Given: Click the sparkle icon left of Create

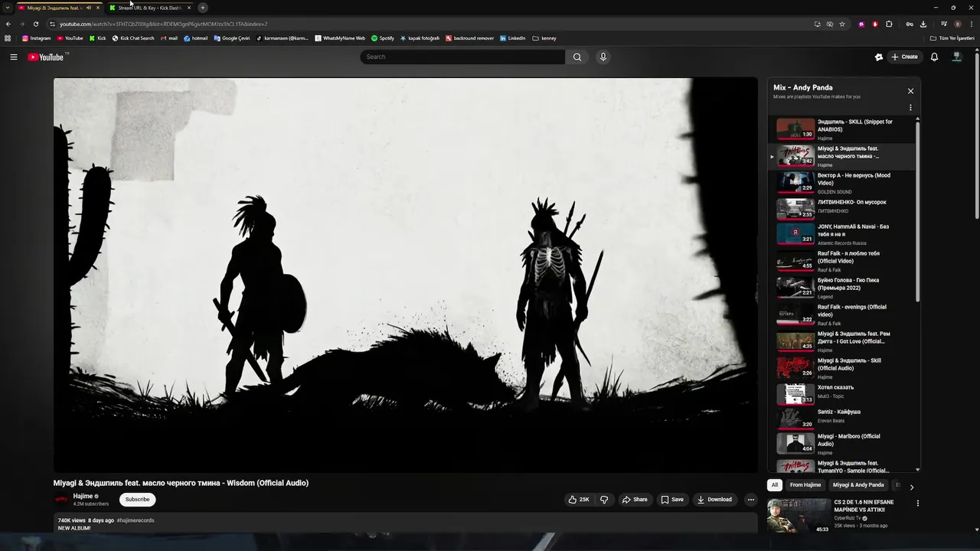Looking at the screenshot, I should click(879, 57).
